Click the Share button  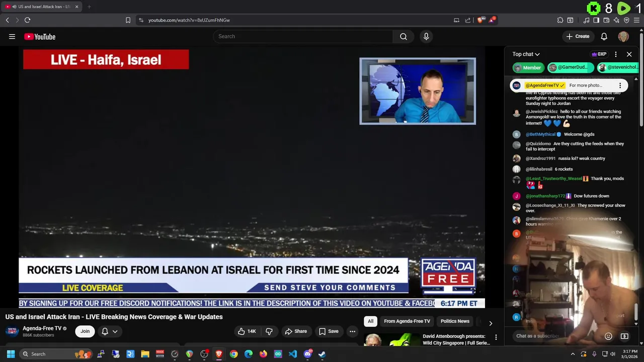[x=295, y=331]
